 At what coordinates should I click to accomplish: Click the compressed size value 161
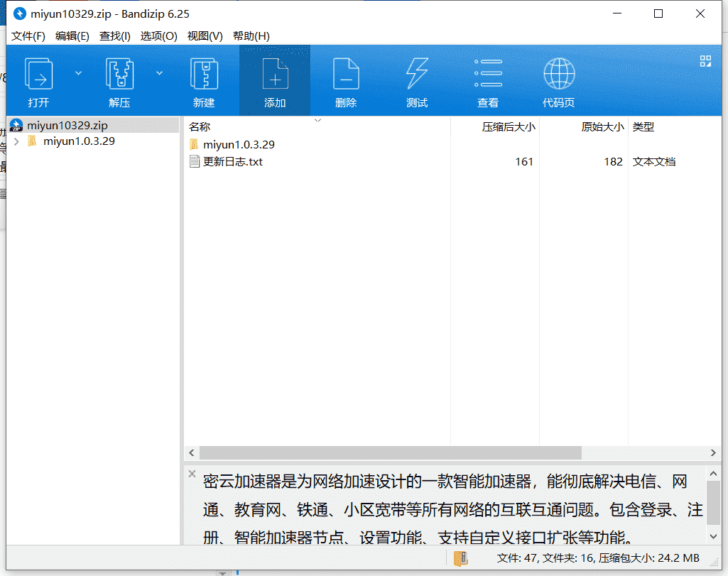[x=523, y=161]
